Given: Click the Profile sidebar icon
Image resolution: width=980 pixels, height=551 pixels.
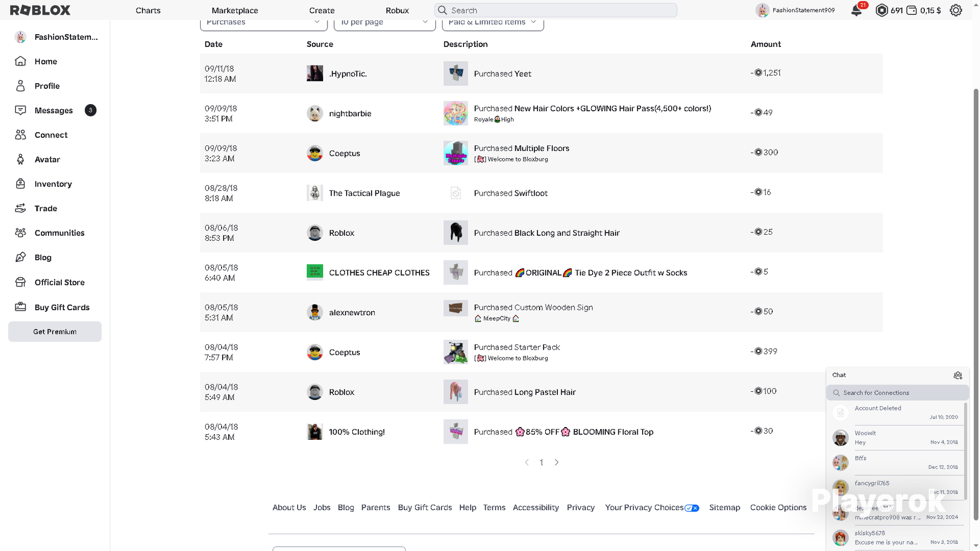Looking at the screenshot, I should pyautogui.click(x=20, y=86).
